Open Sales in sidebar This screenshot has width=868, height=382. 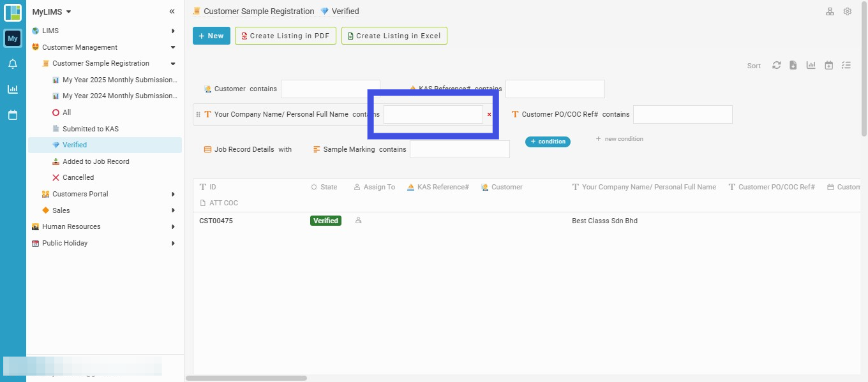point(61,210)
